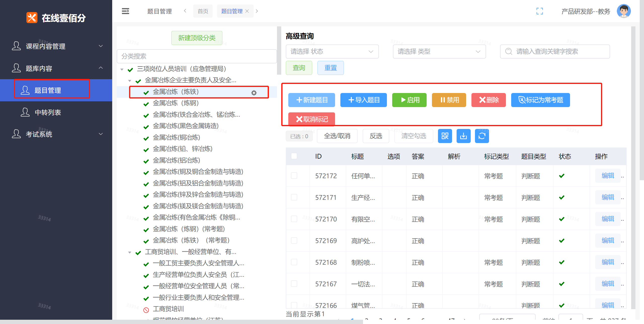Open the 请选择 类型 dropdown
The height and width of the screenshot is (324, 644).
[x=439, y=51]
